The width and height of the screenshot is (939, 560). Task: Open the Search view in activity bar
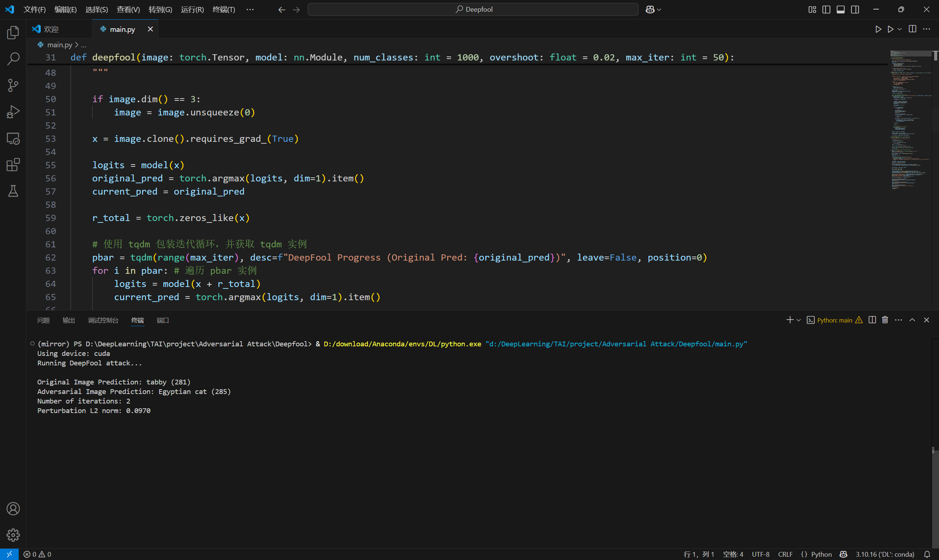pos(13,59)
